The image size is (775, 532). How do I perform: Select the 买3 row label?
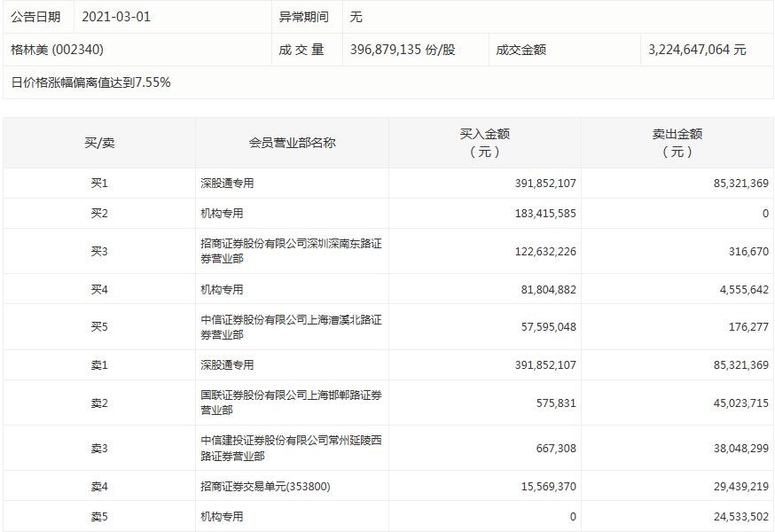(x=99, y=252)
